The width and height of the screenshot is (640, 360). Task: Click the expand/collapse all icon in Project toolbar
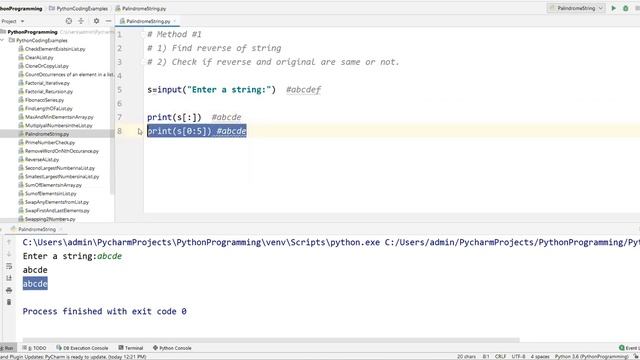coord(81,21)
